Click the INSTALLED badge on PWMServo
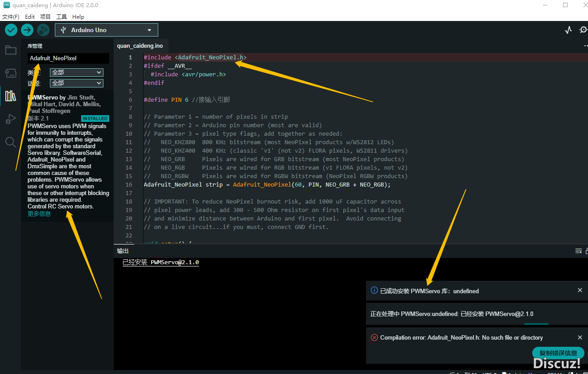 [x=95, y=118]
